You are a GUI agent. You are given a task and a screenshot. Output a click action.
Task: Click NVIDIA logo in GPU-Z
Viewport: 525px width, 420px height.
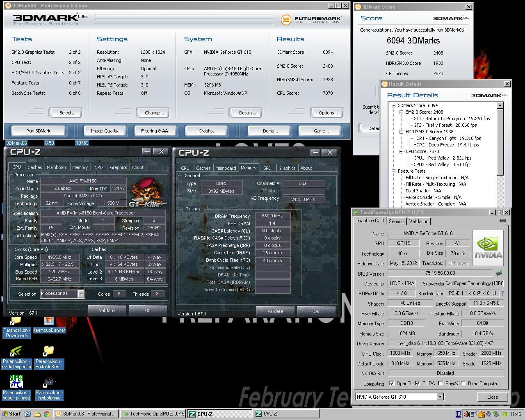[x=488, y=248]
